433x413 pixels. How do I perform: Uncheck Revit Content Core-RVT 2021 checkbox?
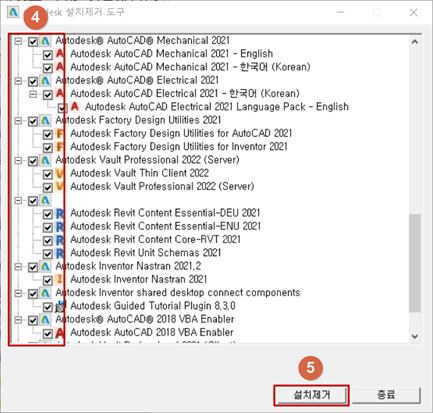(48, 241)
